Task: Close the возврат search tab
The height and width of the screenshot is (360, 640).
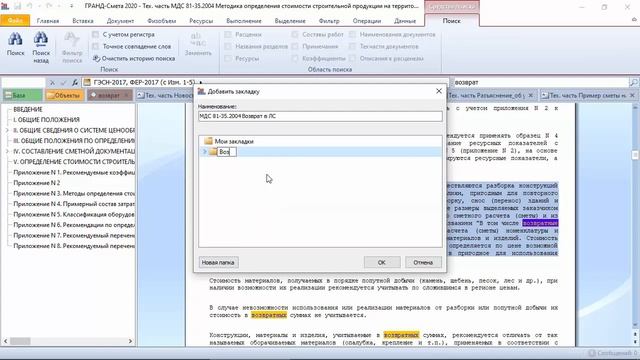Action: [127, 96]
